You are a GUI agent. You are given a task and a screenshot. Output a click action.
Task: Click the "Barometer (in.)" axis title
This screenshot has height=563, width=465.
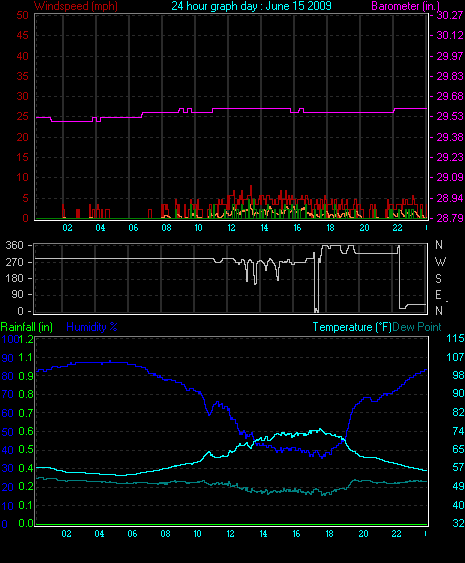click(x=405, y=6)
